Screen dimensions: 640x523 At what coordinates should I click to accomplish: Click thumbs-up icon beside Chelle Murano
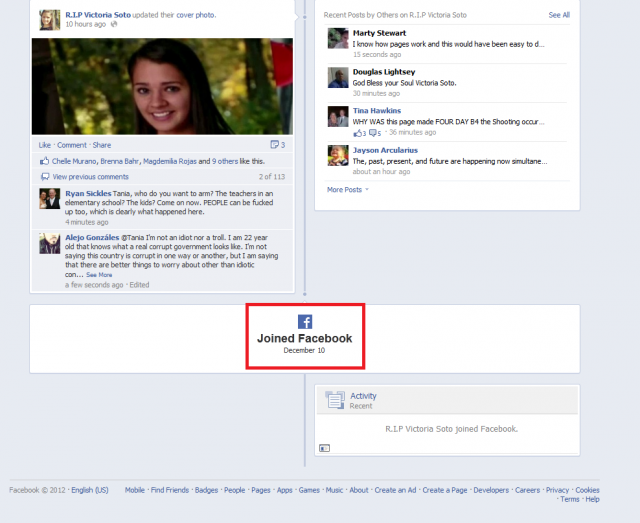44,161
